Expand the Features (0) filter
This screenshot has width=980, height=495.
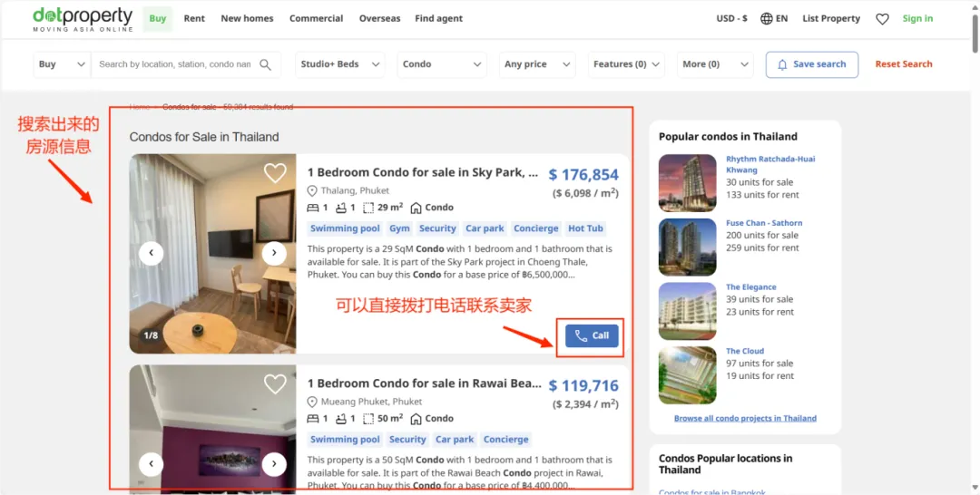(x=626, y=64)
